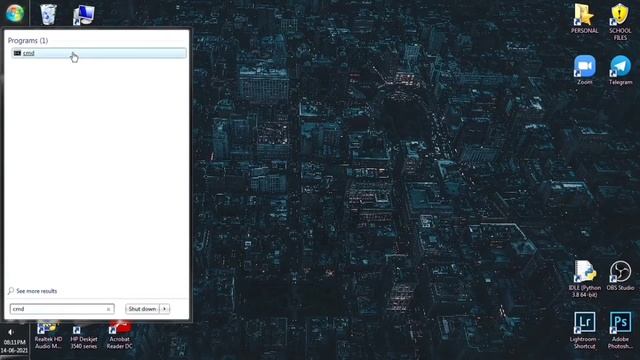Launch the Telegram desktop shortcut
This screenshot has width=640, height=360.
point(620,70)
